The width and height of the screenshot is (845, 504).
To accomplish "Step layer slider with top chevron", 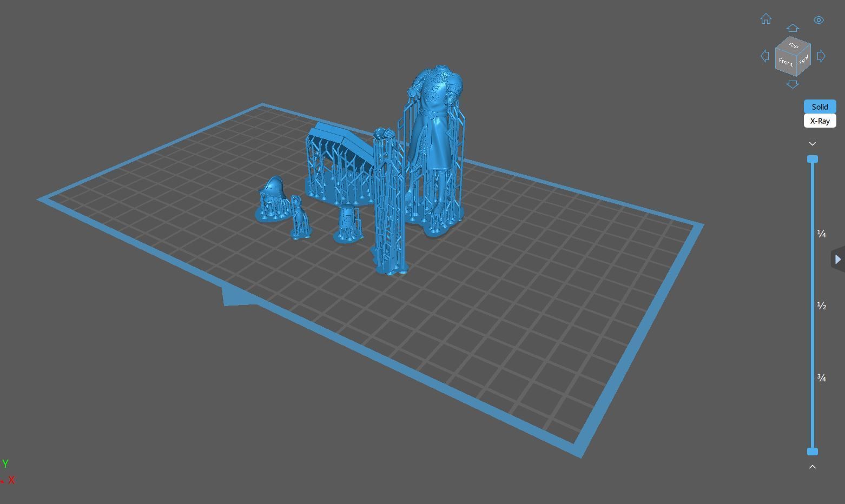I will pyautogui.click(x=812, y=144).
